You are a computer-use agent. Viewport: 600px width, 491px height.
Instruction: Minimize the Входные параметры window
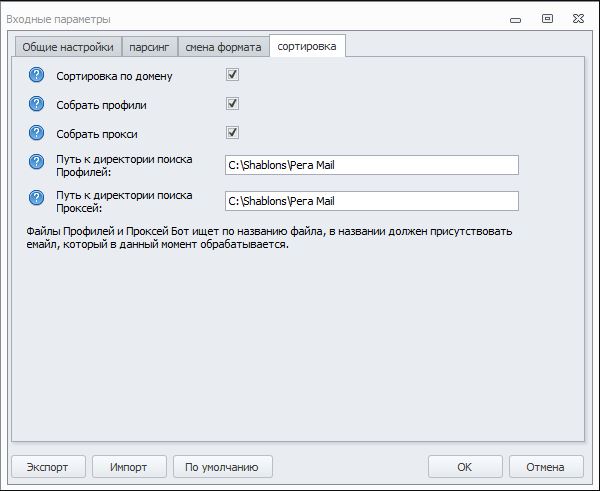(515, 20)
